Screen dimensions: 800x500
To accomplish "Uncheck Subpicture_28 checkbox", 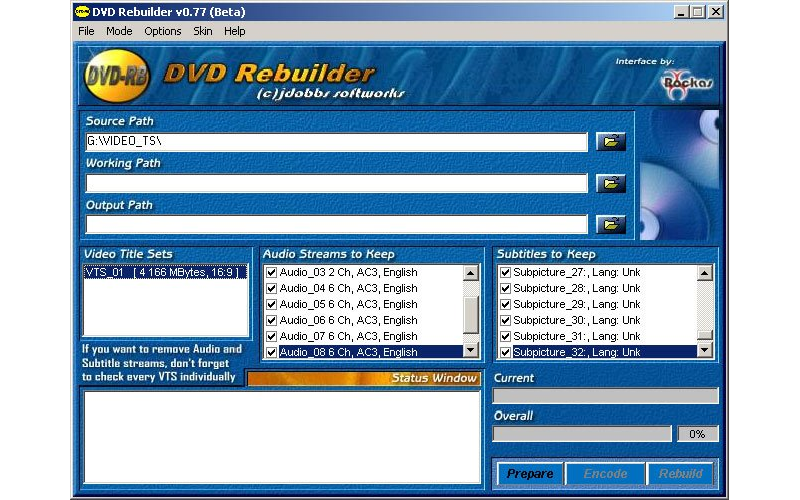I will coord(505,288).
